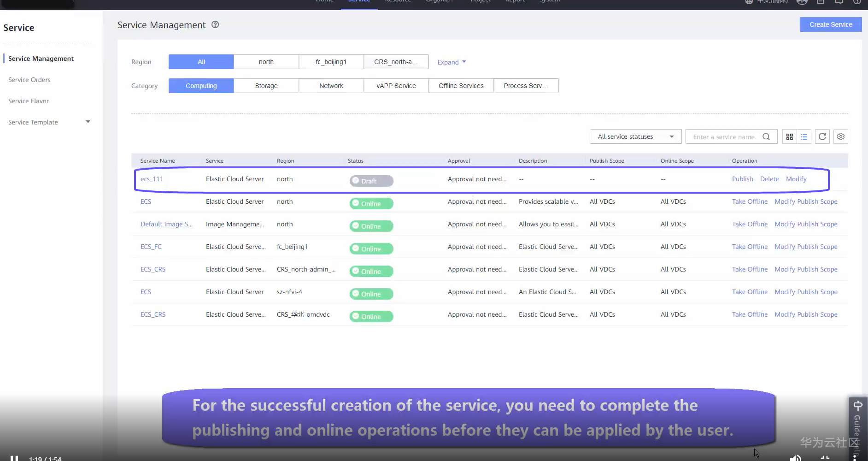Open the All service statuses dropdown
This screenshot has height=461, width=868.
coord(636,136)
